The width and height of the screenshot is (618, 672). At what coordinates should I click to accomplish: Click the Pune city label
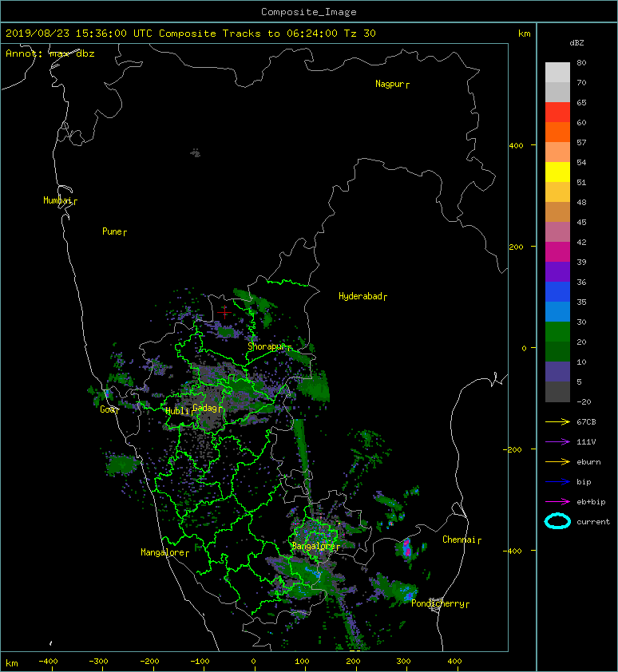tap(114, 231)
